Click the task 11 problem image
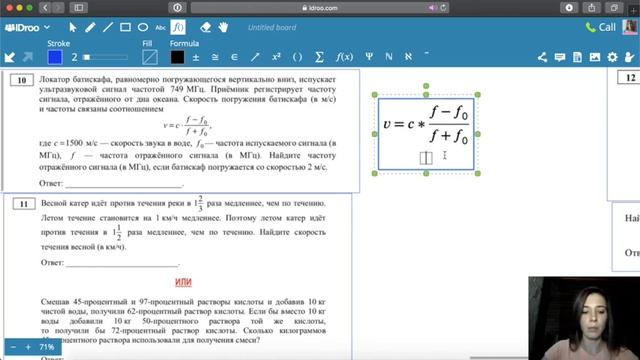Image resolution: width=640 pixels, height=360 pixels. [x=178, y=277]
